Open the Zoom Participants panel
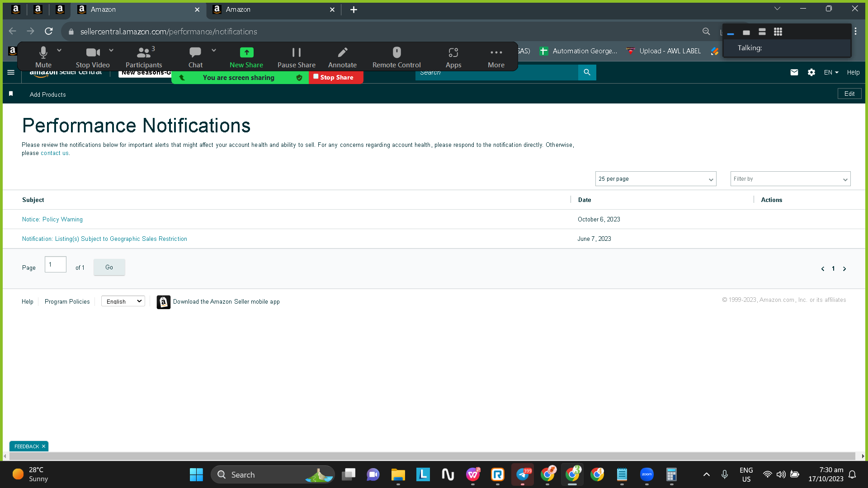868x488 pixels. pyautogui.click(x=144, y=57)
